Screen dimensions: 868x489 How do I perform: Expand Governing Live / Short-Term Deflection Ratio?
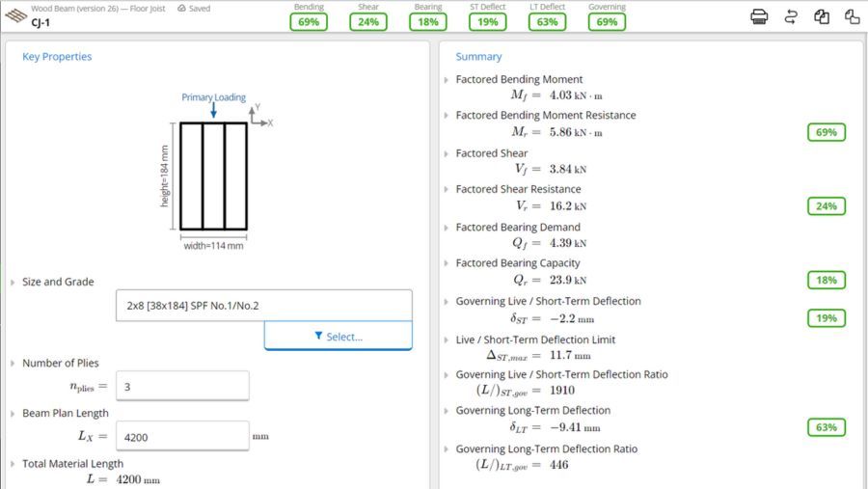pyautogui.click(x=447, y=375)
